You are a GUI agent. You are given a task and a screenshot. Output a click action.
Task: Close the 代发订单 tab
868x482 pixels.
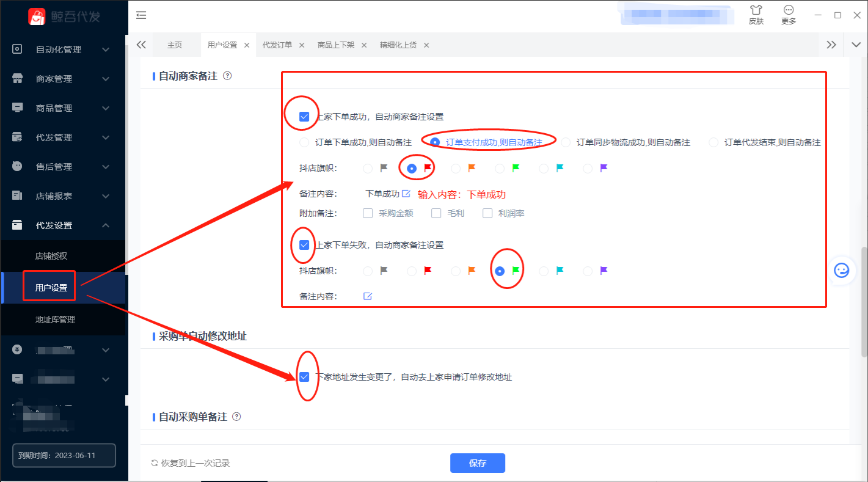pyautogui.click(x=302, y=45)
